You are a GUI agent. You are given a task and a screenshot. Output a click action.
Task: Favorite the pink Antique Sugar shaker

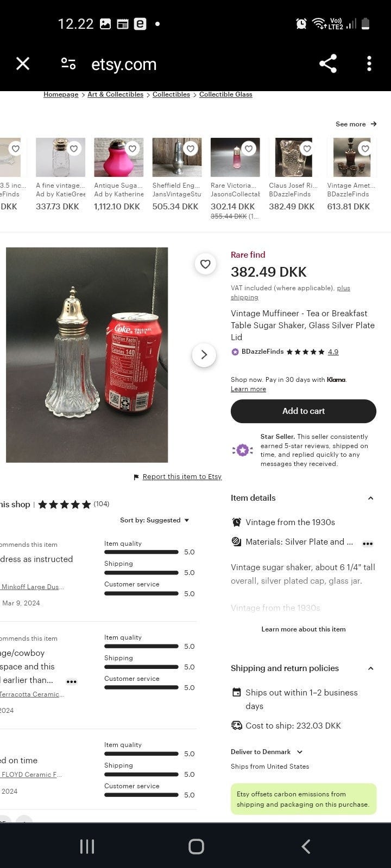[132, 149]
